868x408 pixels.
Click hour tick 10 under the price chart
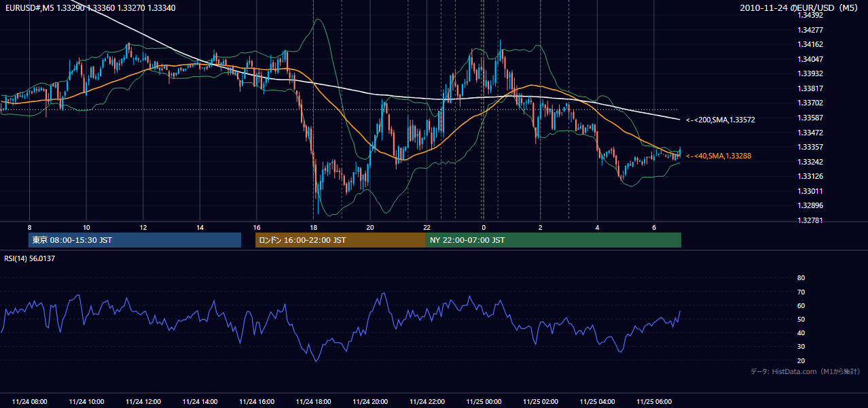click(x=86, y=227)
